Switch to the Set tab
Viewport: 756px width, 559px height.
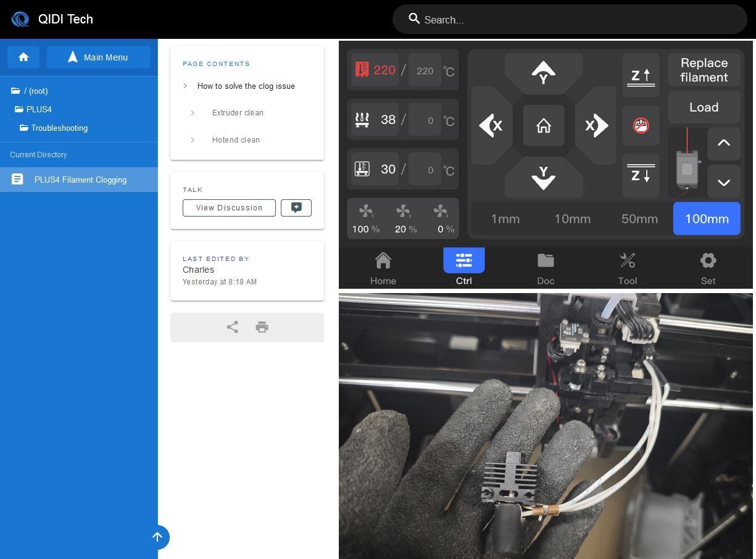click(708, 268)
